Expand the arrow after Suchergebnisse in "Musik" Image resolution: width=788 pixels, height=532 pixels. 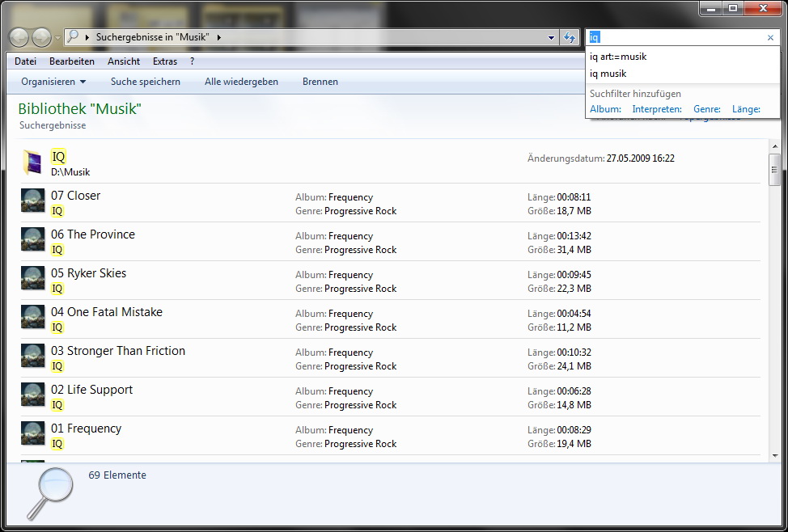pyautogui.click(x=218, y=37)
